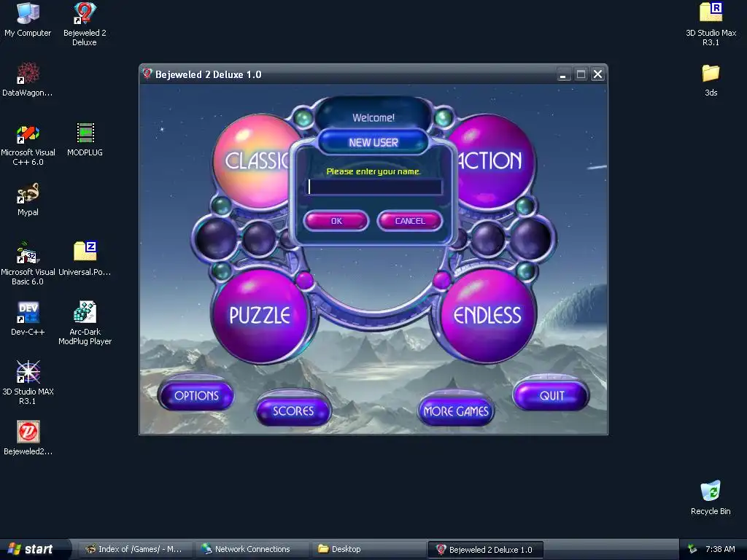
Task: Minimize the Bejeweled 2 Deluxe window
Action: point(563,75)
